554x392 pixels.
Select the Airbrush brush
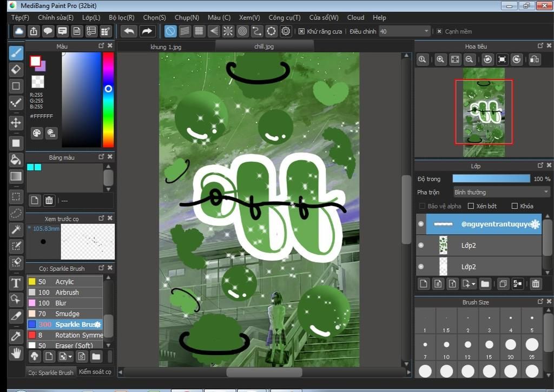coord(65,293)
